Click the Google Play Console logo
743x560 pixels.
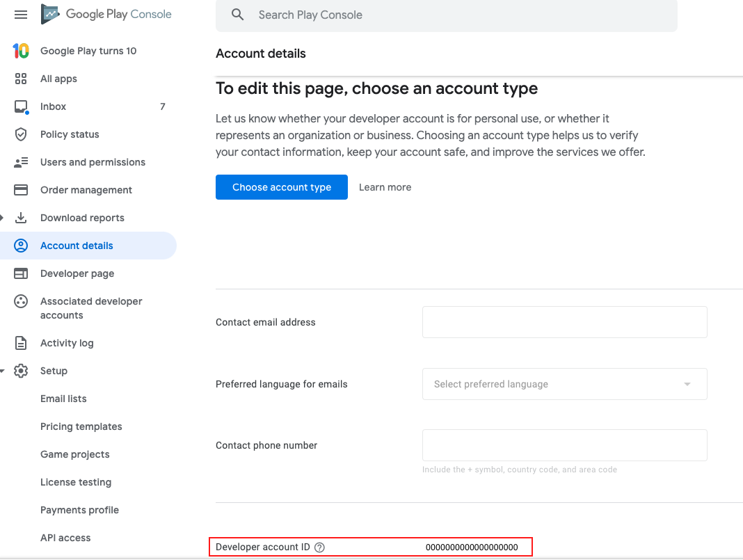click(x=106, y=14)
